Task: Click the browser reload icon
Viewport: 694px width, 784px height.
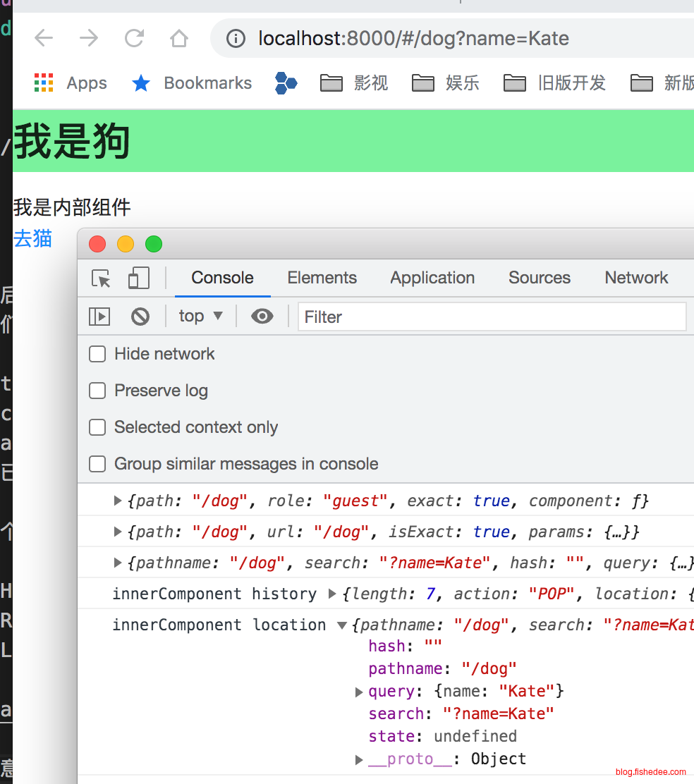Action: tap(134, 38)
